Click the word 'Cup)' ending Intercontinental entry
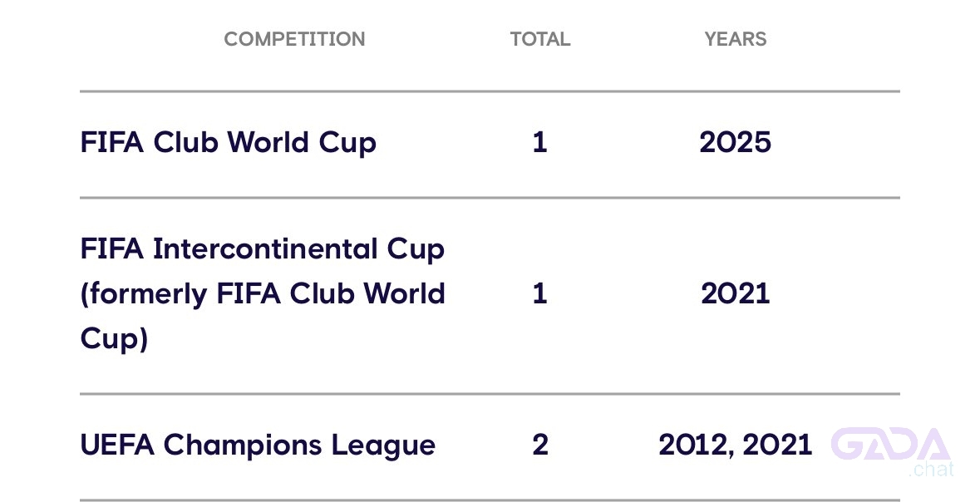The width and height of the screenshot is (980, 502). pyautogui.click(x=114, y=338)
